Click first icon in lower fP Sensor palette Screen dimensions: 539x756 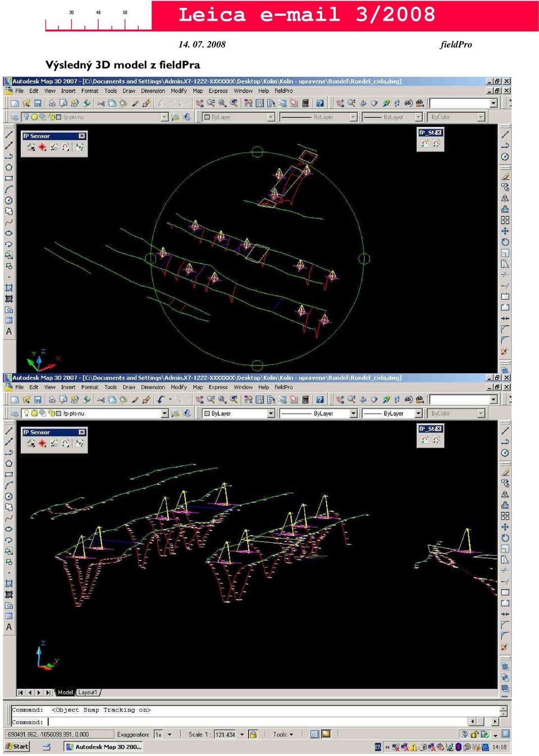point(30,443)
